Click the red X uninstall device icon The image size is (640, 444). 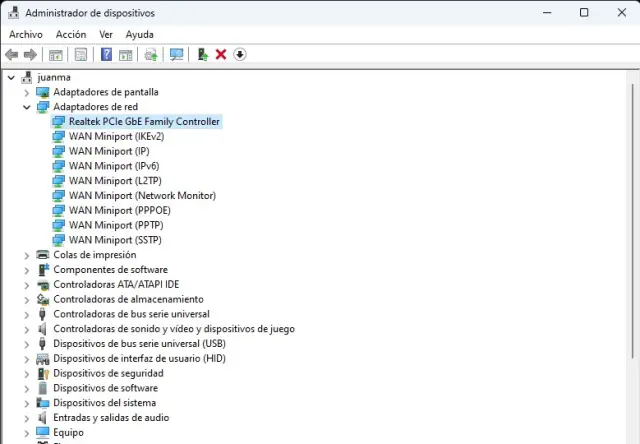coord(221,54)
